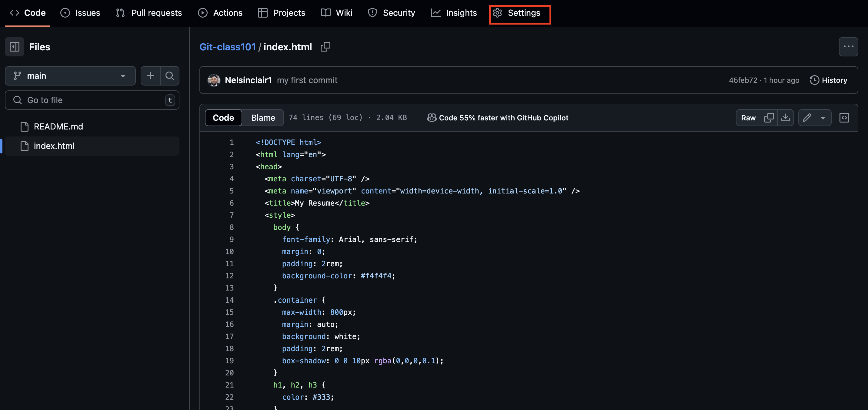868x410 pixels.
Task: Open the three-dot more options menu
Action: coord(848,46)
